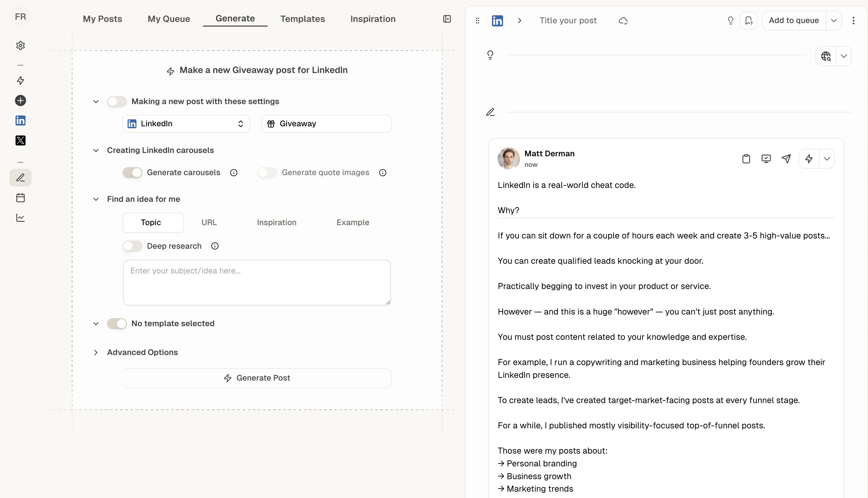Collapse the No template selected section
Image resolution: width=868 pixels, height=498 pixels.
pos(96,324)
